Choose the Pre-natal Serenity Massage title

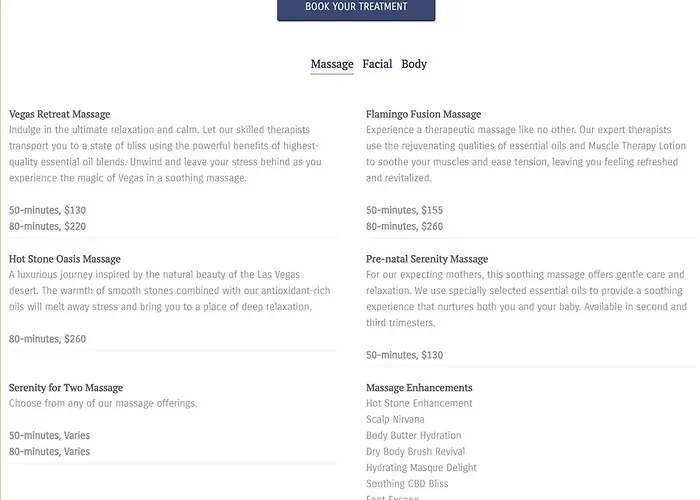point(427,259)
